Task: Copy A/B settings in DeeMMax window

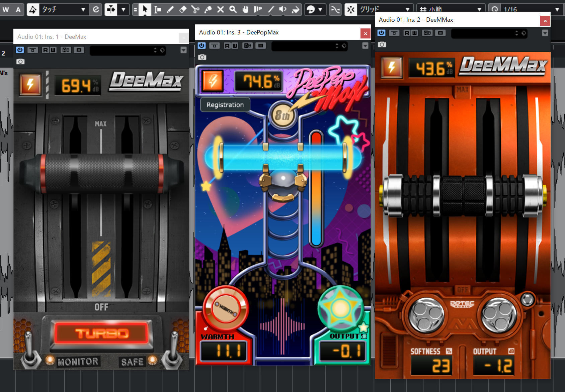Action: pyautogui.click(x=440, y=33)
